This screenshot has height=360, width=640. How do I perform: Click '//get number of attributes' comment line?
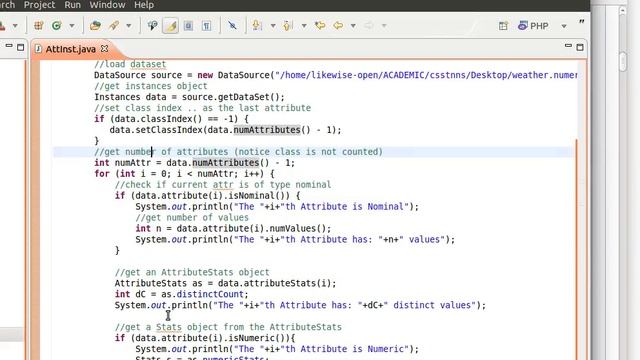click(x=238, y=152)
